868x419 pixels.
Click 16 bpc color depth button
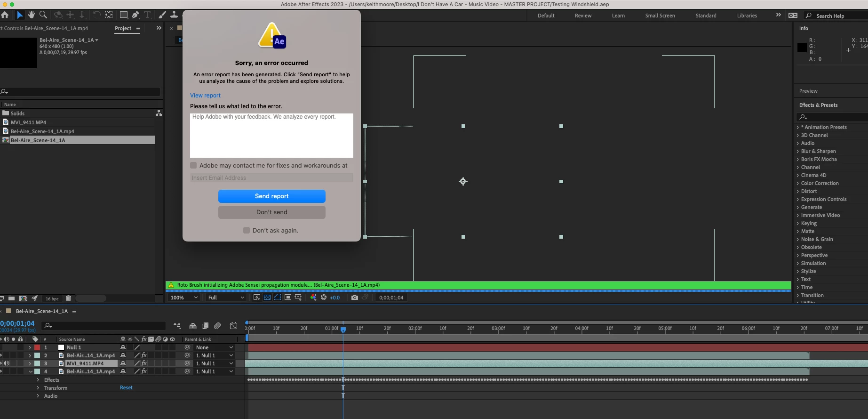click(x=52, y=298)
